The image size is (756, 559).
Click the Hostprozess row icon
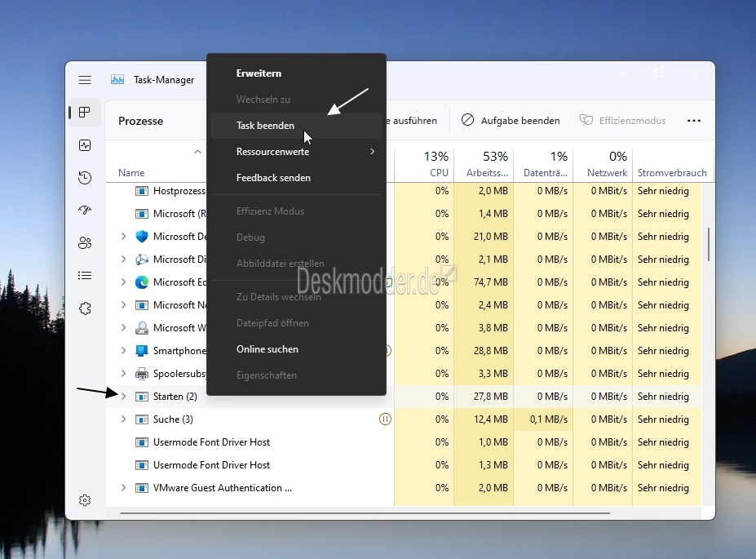(142, 191)
